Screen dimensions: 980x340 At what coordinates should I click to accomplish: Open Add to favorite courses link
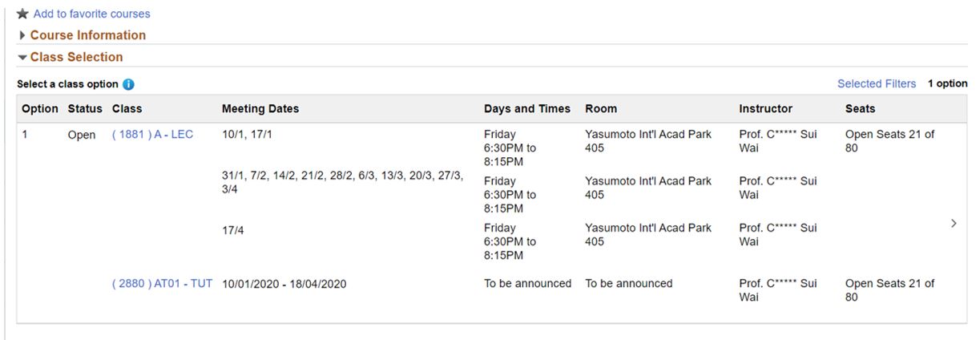pyautogui.click(x=91, y=14)
